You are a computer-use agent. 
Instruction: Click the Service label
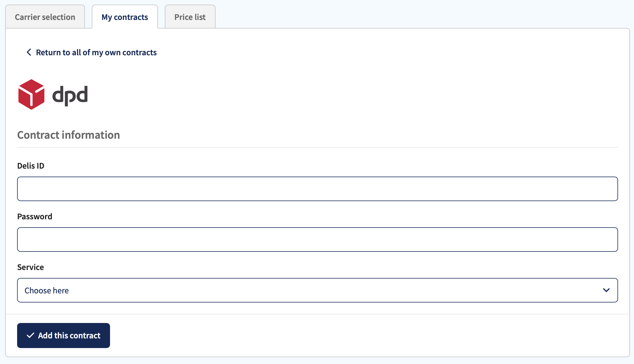coord(31,267)
